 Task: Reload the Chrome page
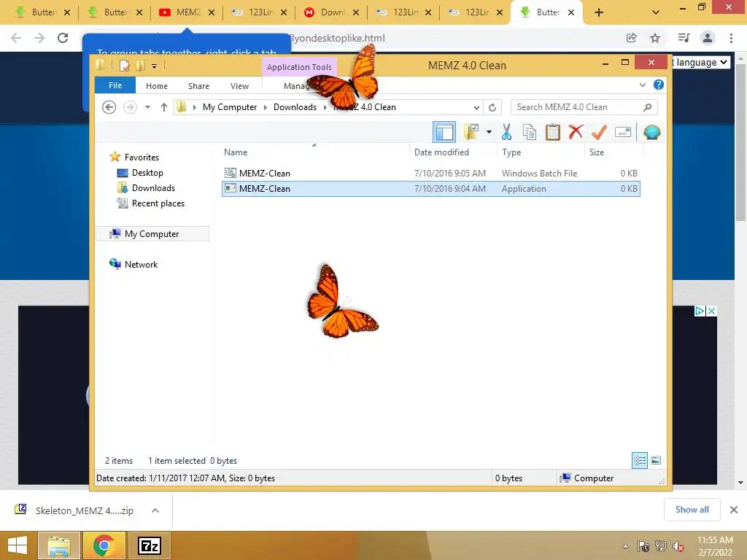point(63,38)
